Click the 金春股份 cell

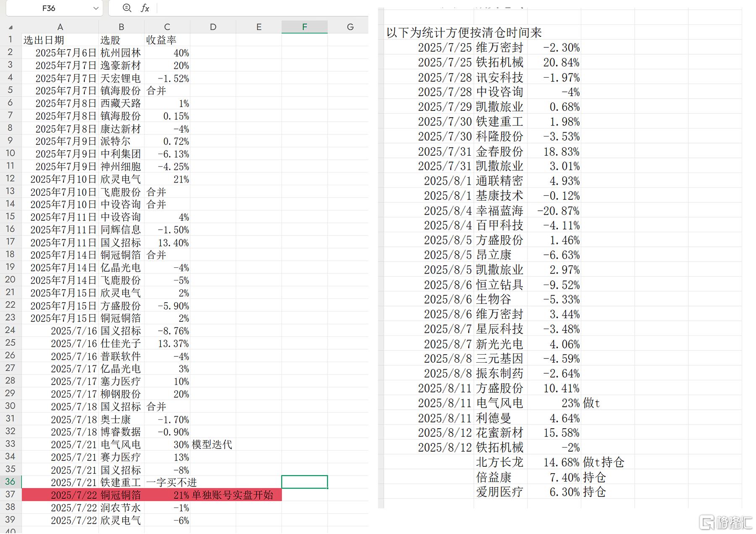coord(500,152)
